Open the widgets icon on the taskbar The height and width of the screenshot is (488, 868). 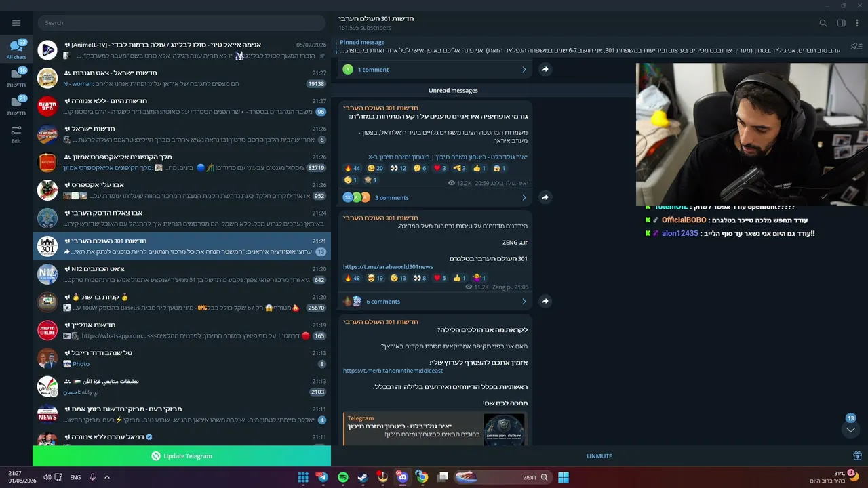click(303, 477)
